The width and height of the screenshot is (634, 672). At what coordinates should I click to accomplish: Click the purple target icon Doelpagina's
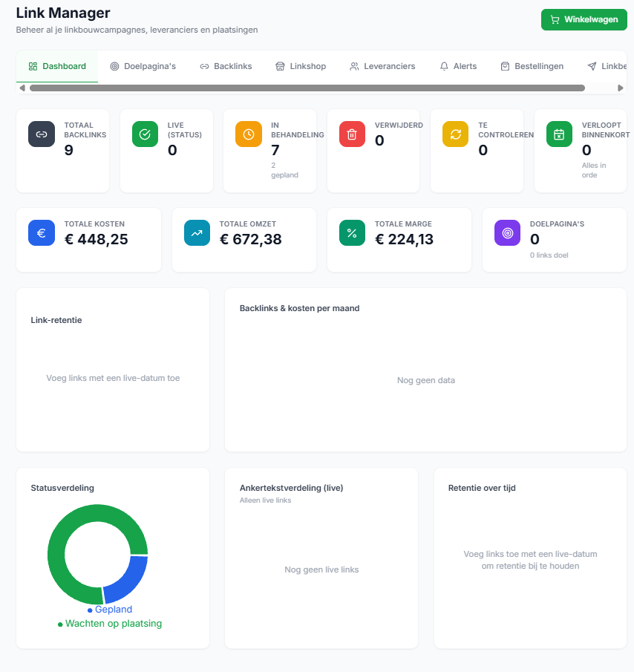tap(507, 232)
